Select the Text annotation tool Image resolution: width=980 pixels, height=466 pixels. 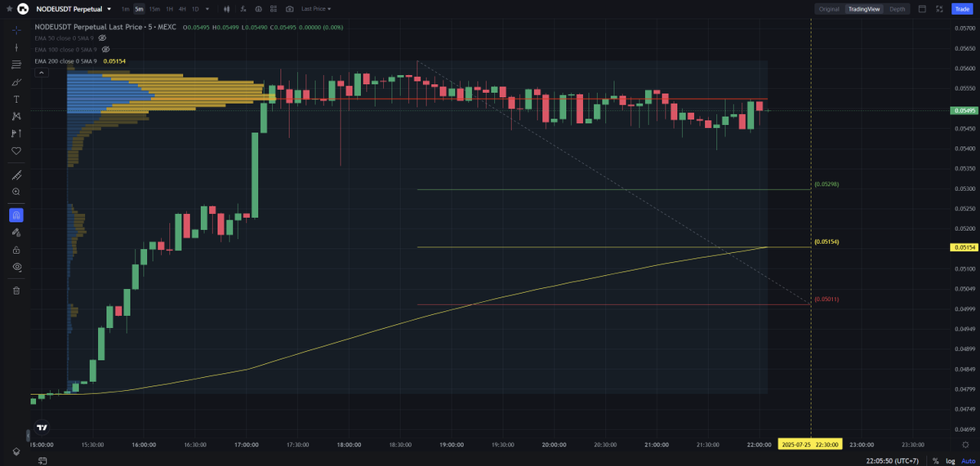point(16,99)
